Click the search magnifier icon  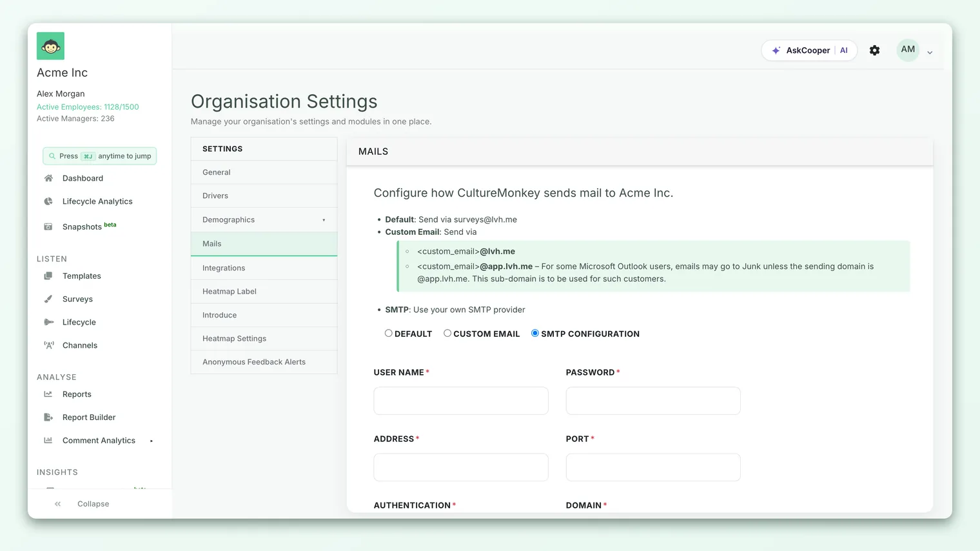[x=52, y=156]
